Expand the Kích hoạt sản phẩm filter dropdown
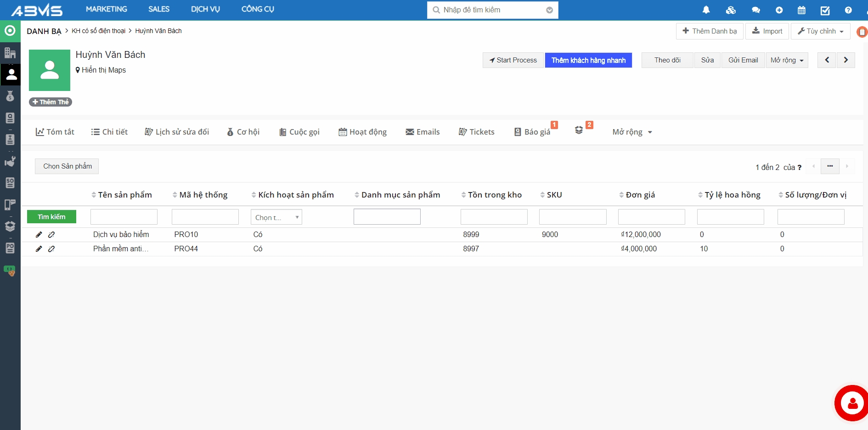This screenshot has width=868, height=430. pos(276,217)
